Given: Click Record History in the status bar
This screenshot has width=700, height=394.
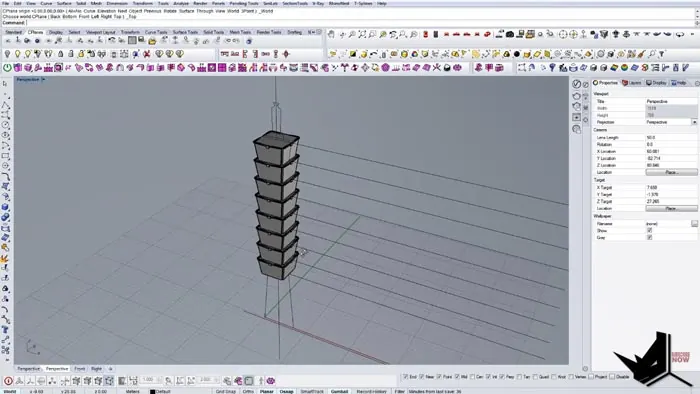Looking at the screenshot, I should (x=371, y=391).
